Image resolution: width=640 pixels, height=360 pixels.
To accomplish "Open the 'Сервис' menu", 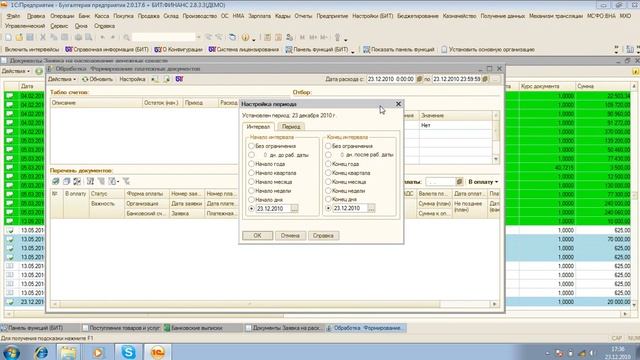I will point(59,26).
